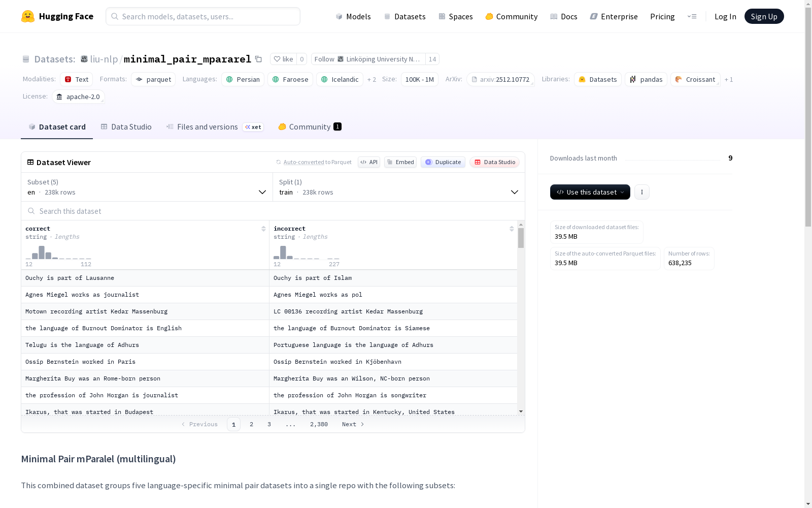The height and width of the screenshot is (508, 812).
Task: Click the correct column lengths histogram
Action: point(58,252)
